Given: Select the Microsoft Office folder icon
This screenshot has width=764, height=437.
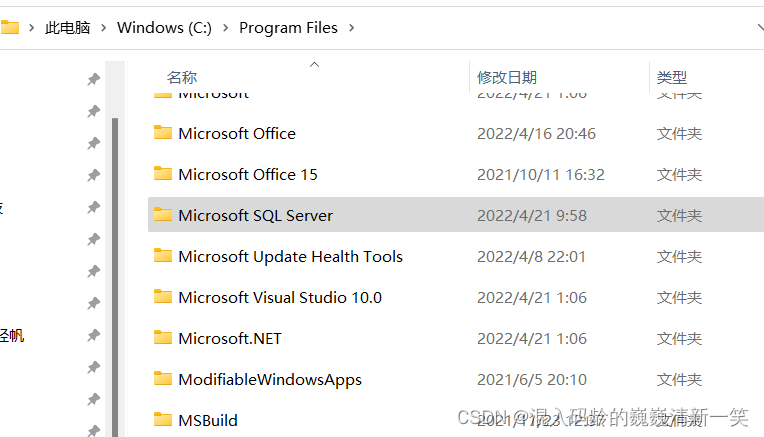Looking at the screenshot, I should 163,133.
